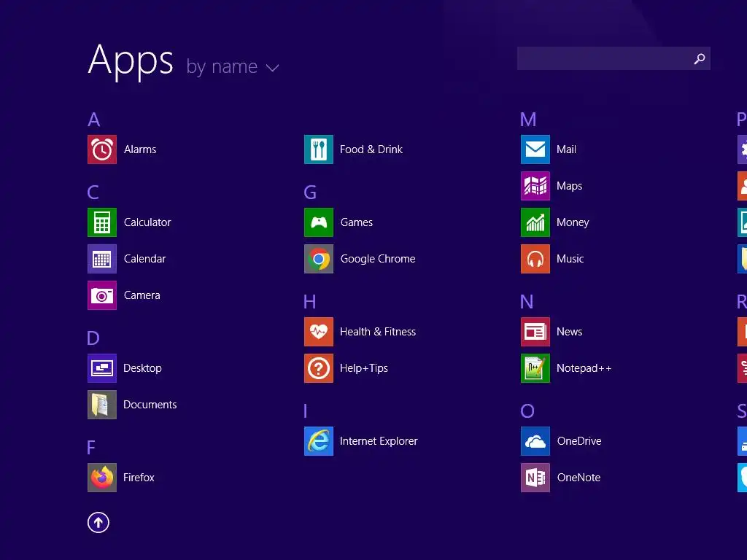Image resolution: width=747 pixels, height=560 pixels.
Task: Launch the OneNote icon
Action: pyautogui.click(x=535, y=478)
